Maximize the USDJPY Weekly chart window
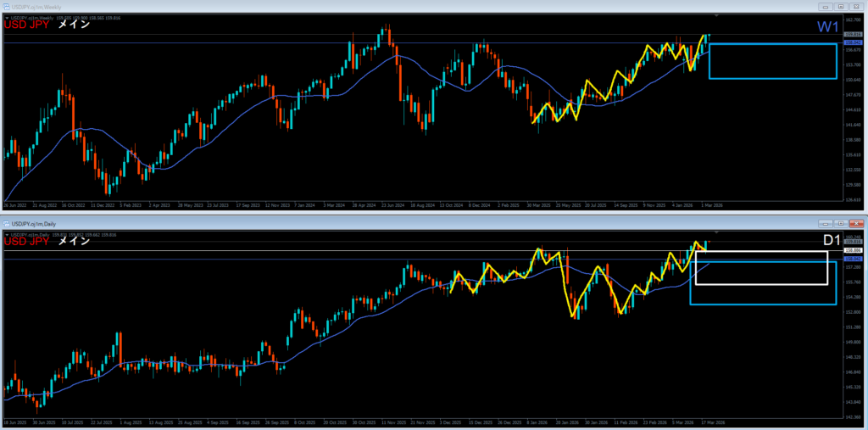The height and width of the screenshot is (430, 868). coord(839,7)
